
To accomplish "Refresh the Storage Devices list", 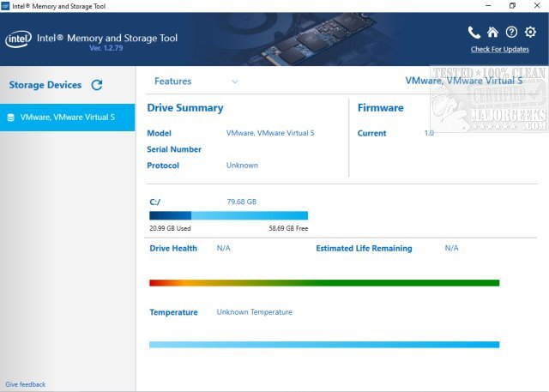I will coord(97,85).
